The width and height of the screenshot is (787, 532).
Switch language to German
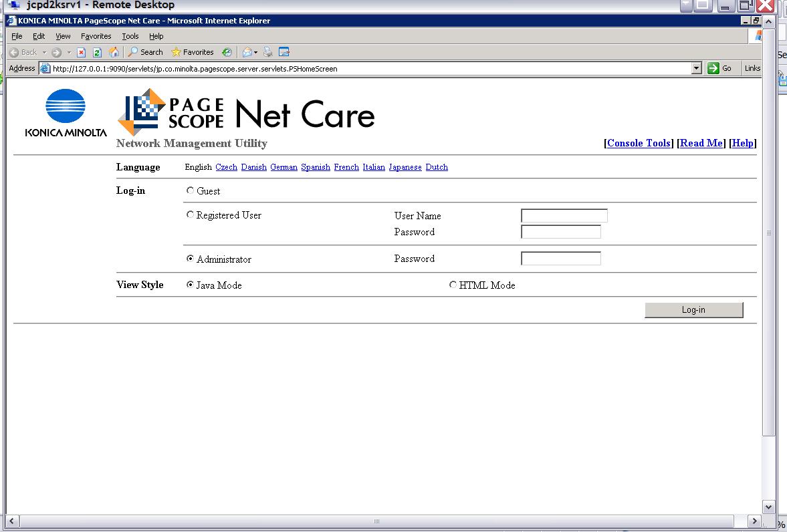[x=284, y=167]
